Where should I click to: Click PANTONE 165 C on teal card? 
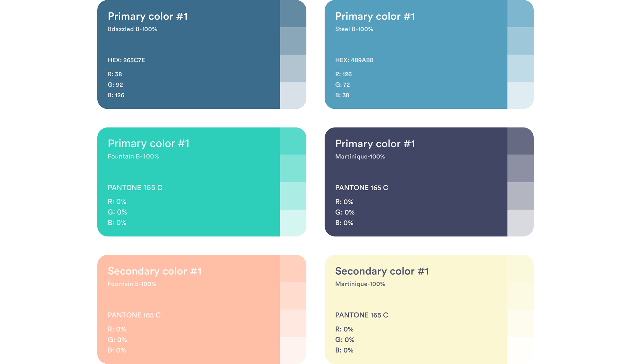tap(135, 188)
